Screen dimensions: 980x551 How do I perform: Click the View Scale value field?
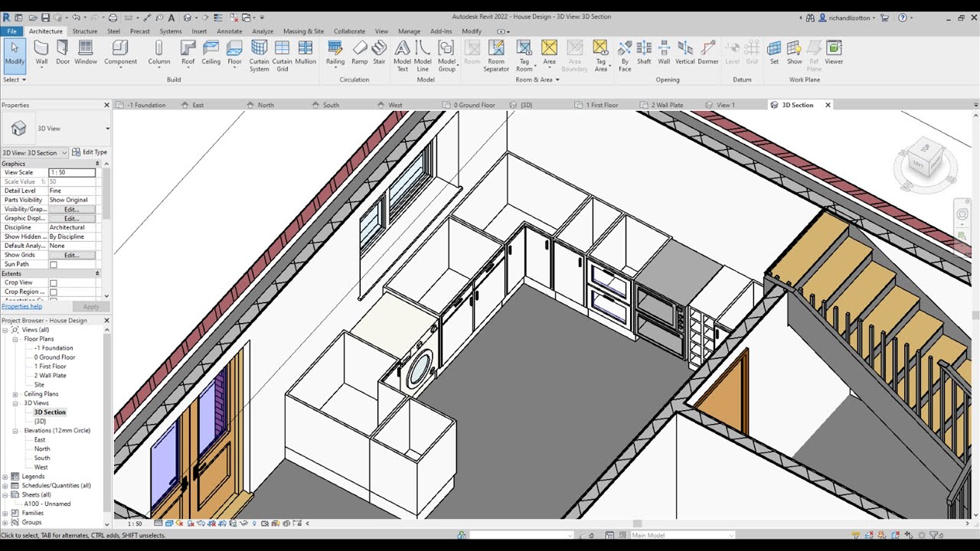[x=72, y=173]
